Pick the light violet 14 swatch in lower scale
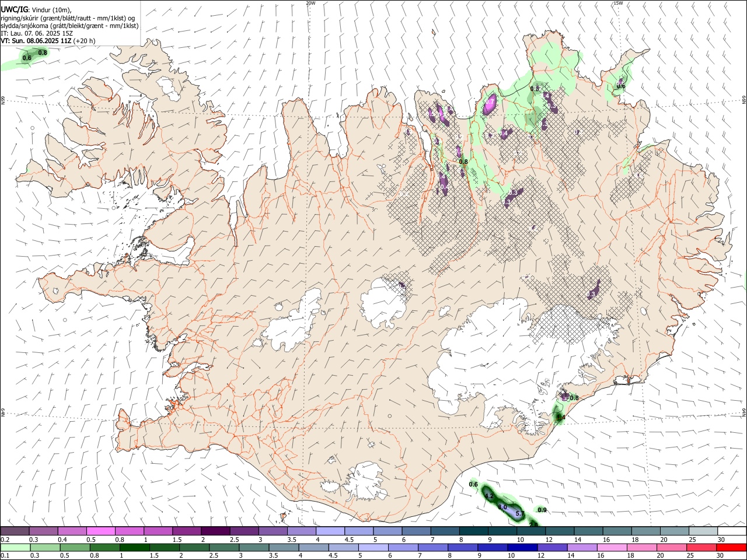747x560 pixels. coord(581,547)
